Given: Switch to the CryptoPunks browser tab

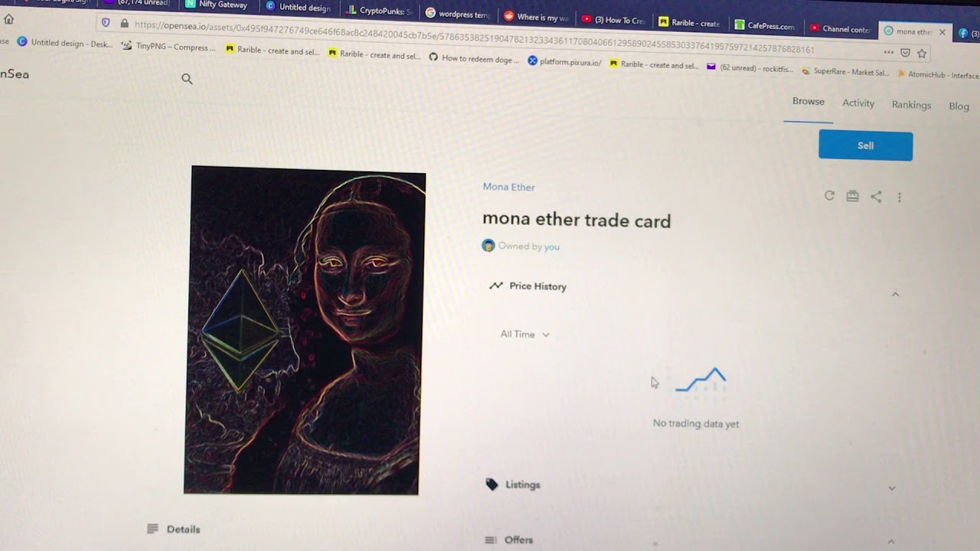Looking at the screenshot, I should (x=380, y=11).
